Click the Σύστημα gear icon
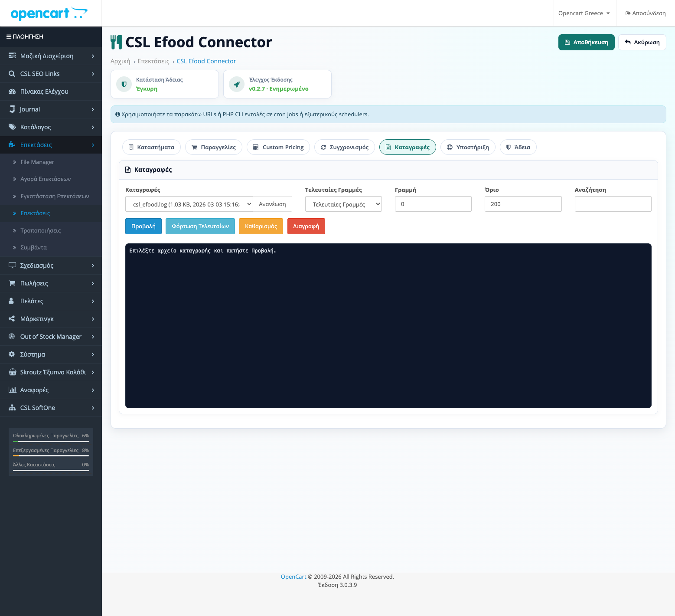The image size is (675, 616). pos(12,354)
